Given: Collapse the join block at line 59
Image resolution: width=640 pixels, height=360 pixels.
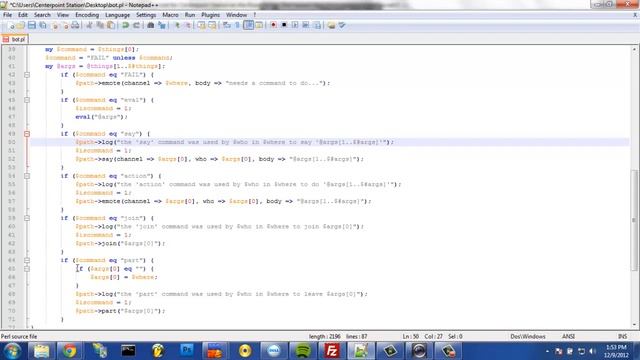Looking at the screenshot, I should click(27, 218).
